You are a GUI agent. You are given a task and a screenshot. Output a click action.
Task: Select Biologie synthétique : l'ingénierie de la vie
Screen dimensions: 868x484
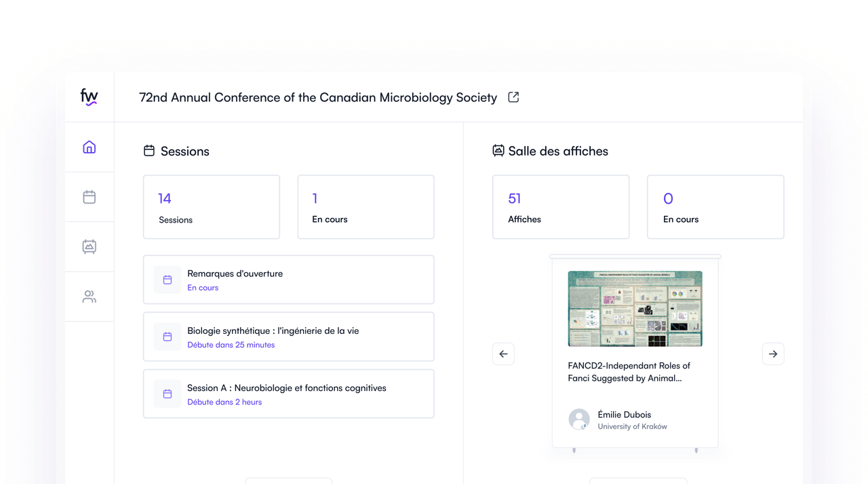coord(273,331)
